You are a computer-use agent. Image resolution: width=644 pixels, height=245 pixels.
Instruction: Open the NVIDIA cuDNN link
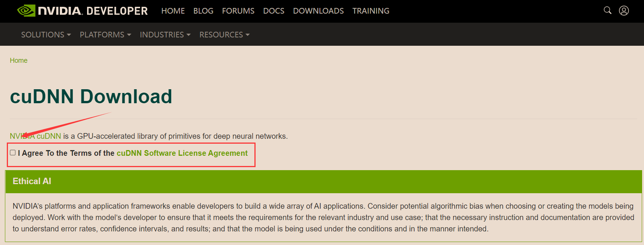(x=35, y=136)
